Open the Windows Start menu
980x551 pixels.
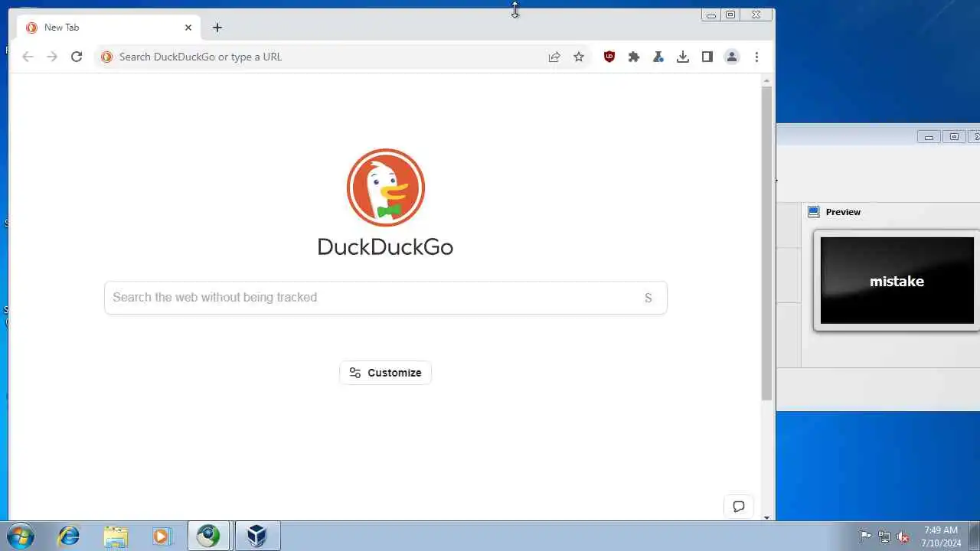click(21, 536)
